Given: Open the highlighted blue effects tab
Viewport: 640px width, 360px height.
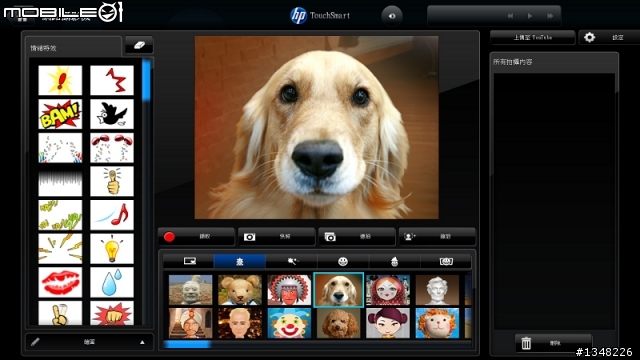Looking at the screenshot, I should pyautogui.click(x=240, y=261).
